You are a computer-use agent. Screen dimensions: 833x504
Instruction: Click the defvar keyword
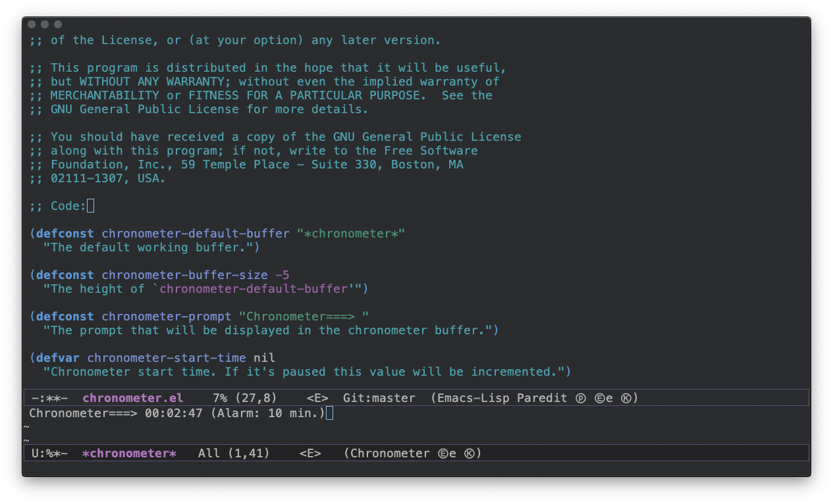(58, 358)
